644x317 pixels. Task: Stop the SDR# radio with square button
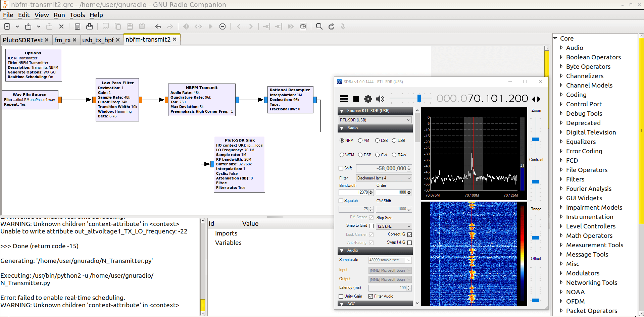(356, 99)
